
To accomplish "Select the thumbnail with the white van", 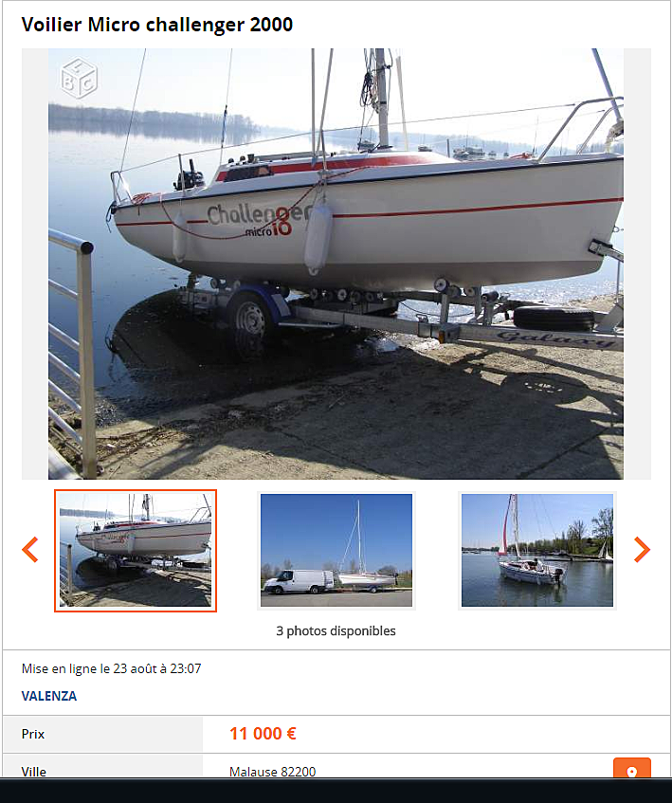I will [336, 551].
